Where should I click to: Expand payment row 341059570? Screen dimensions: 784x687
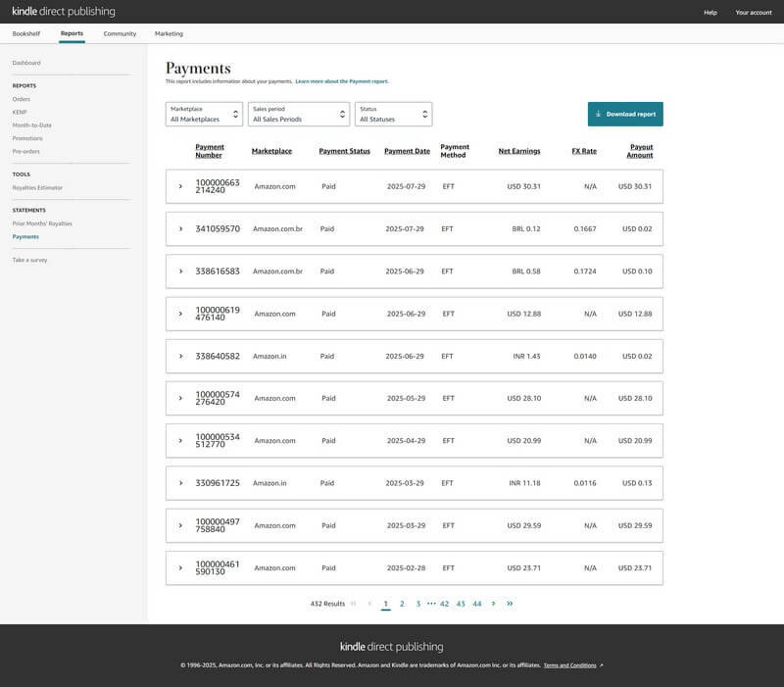coord(180,228)
